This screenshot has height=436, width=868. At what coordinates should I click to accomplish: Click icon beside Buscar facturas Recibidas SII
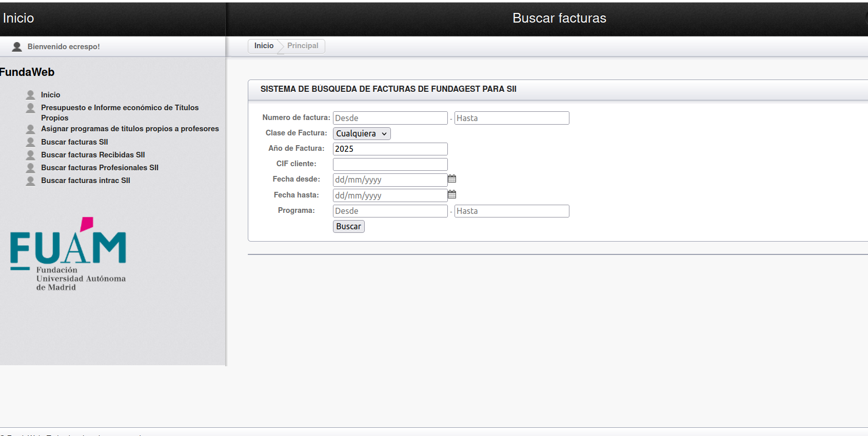[x=31, y=155]
